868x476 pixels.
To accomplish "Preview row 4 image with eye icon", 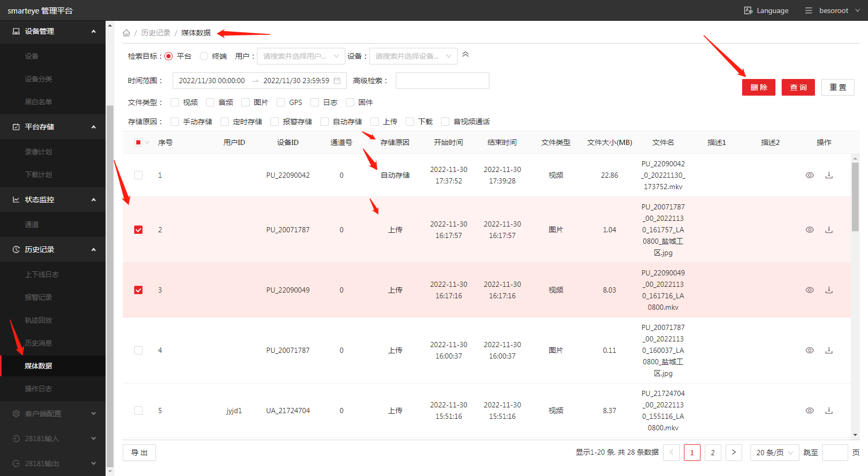I will (810, 350).
